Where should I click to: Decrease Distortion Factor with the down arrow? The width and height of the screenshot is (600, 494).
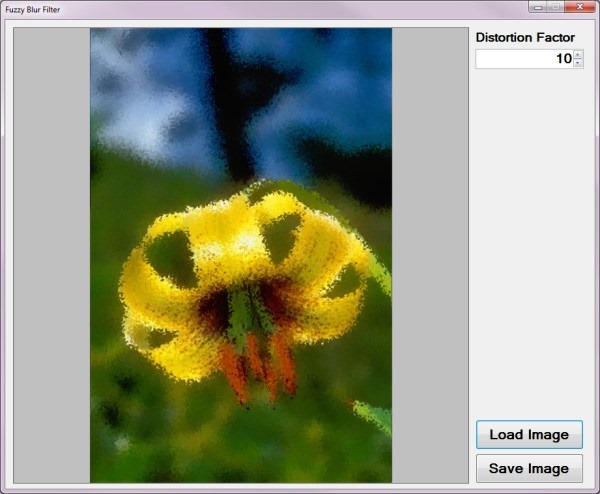coord(578,64)
